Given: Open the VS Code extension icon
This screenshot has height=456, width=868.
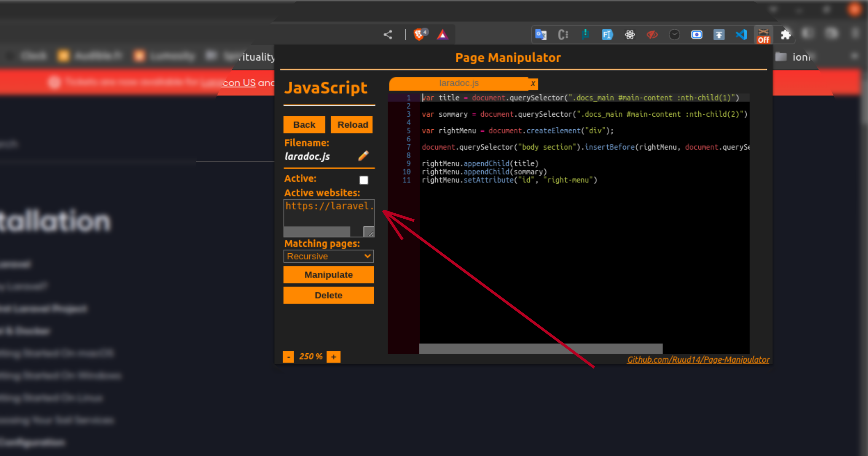Looking at the screenshot, I should pos(741,34).
